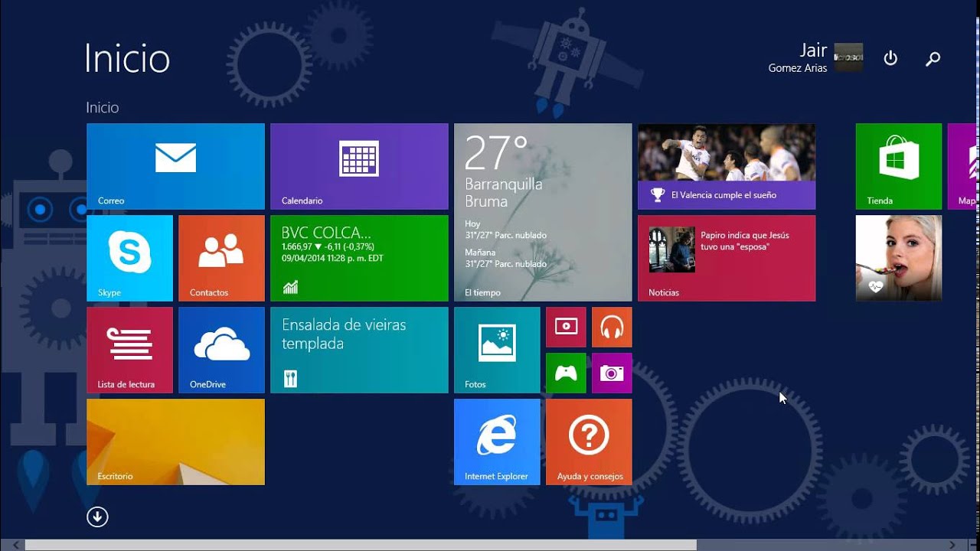Launch the Xbox Juegos tile

pyautogui.click(x=566, y=373)
